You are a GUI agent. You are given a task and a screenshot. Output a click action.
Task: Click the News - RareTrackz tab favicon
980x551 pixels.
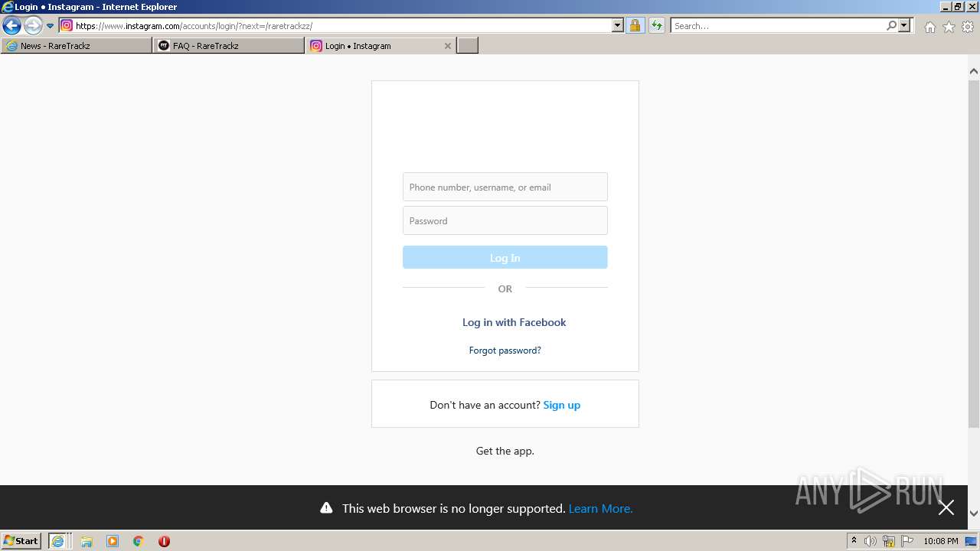(11, 46)
